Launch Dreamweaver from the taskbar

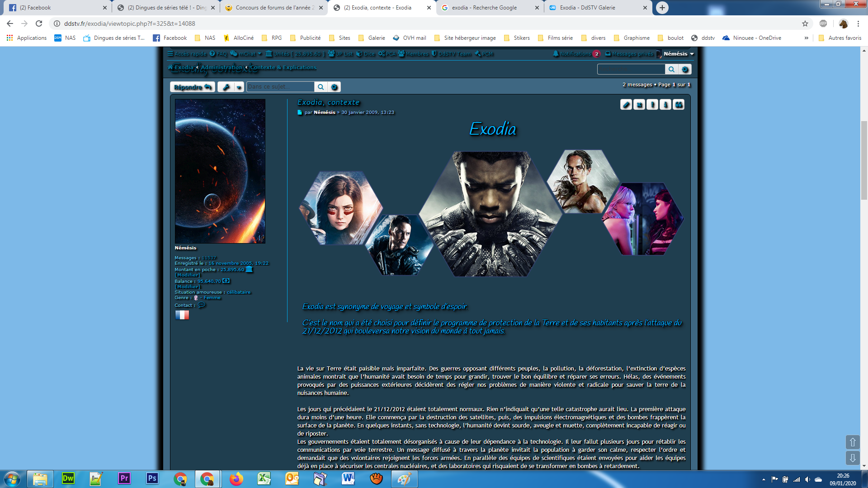(x=68, y=479)
